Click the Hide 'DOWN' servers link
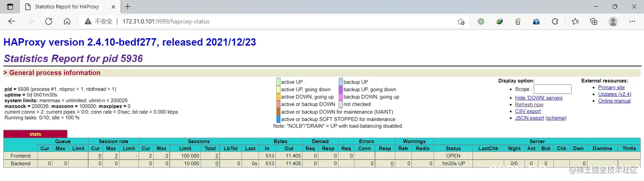Image resolution: width=644 pixels, height=181 pixels. [x=539, y=98]
